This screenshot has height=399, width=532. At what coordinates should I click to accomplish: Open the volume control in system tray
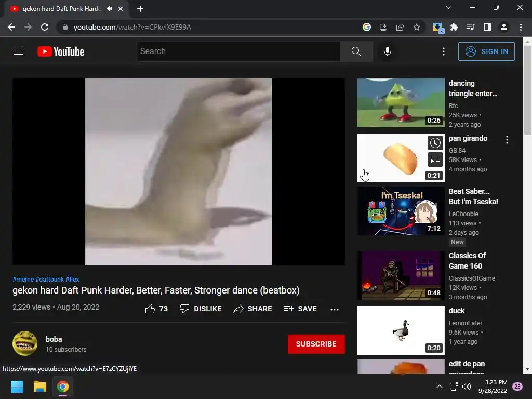pos(467,387)
